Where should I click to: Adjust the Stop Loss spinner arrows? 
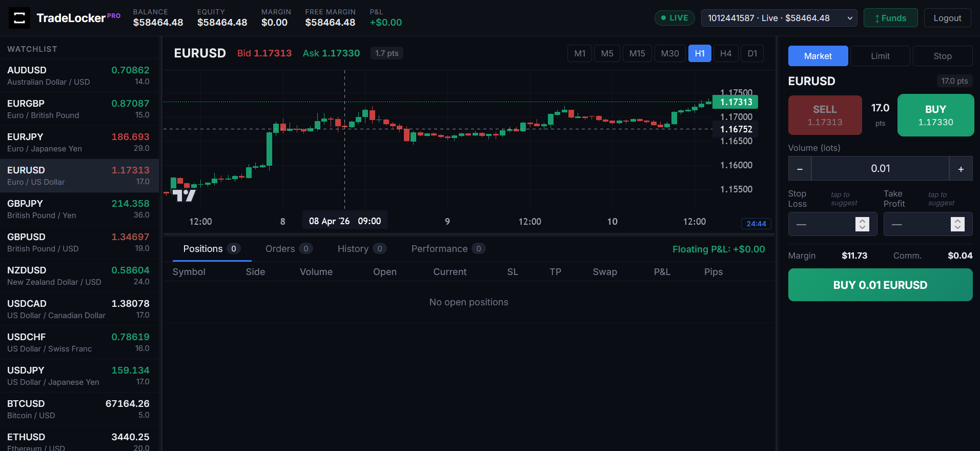(x=862, y=224)
